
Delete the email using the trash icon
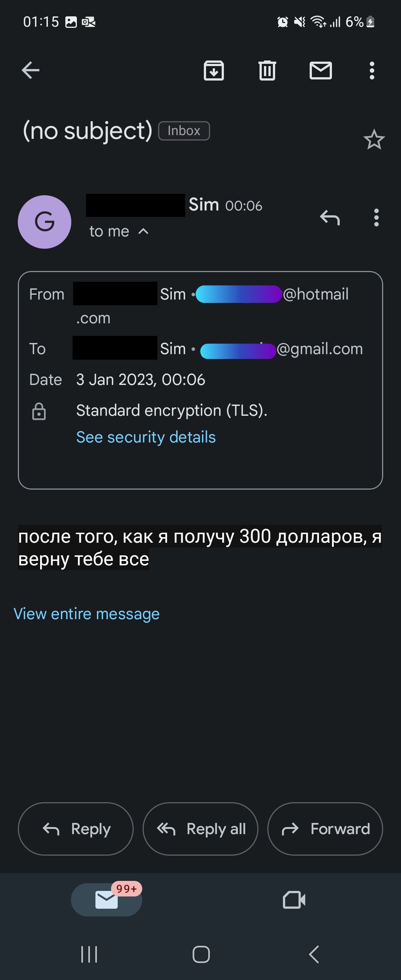click(267, 71)
